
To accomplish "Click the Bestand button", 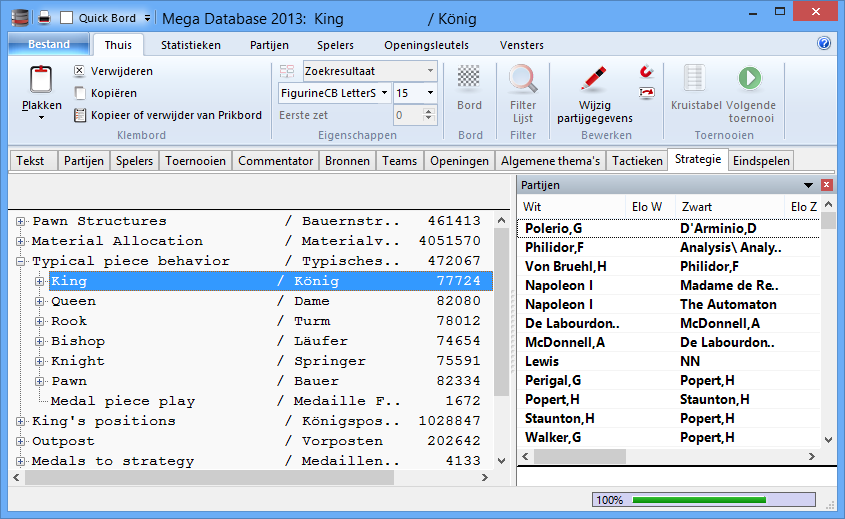I will pos(48,44).
